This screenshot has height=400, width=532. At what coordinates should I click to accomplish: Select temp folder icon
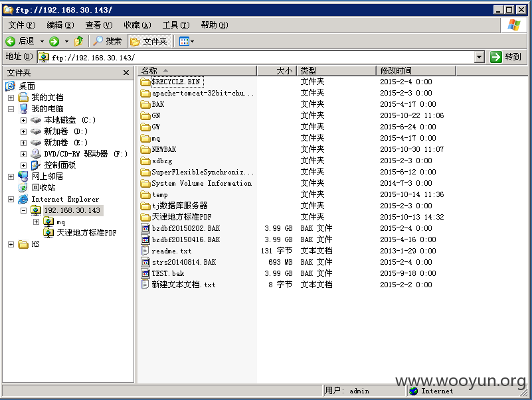[x=145, y=194]
